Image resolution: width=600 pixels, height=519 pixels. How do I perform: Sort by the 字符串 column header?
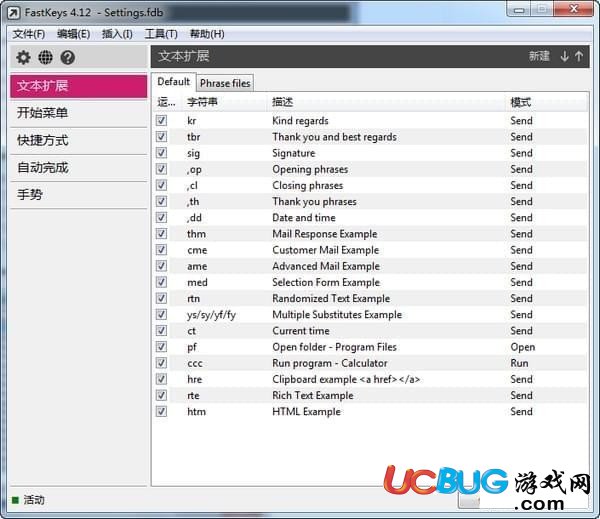[x=226, y=102]
